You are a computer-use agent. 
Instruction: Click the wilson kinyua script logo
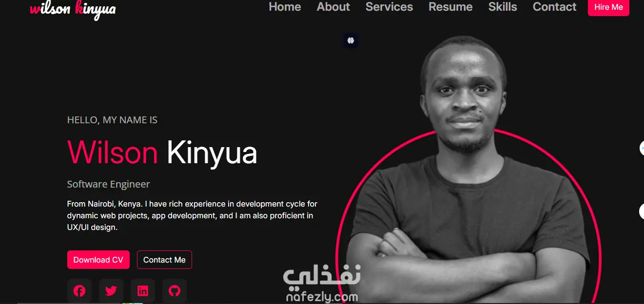pyautogui.click(x=73, y=9)
